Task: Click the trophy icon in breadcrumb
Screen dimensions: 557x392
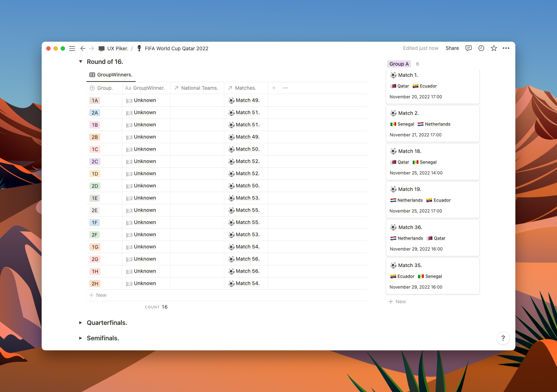Action: click(x=139, y=48)
